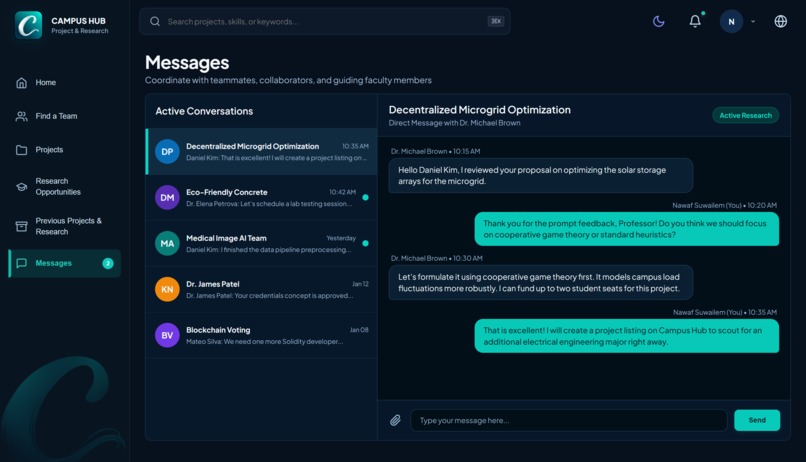Click the Your credentials concept is approved preview
806x462 pixels.
click(269, 296)
